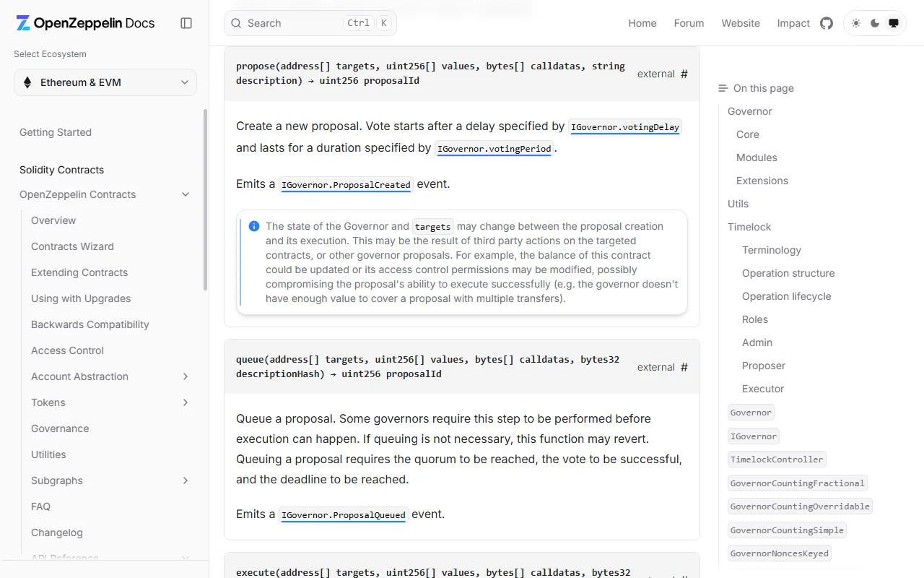The image size is (924, 578).
Task: Click the left sidebar scrollbar
Action: tap(206, 199)
